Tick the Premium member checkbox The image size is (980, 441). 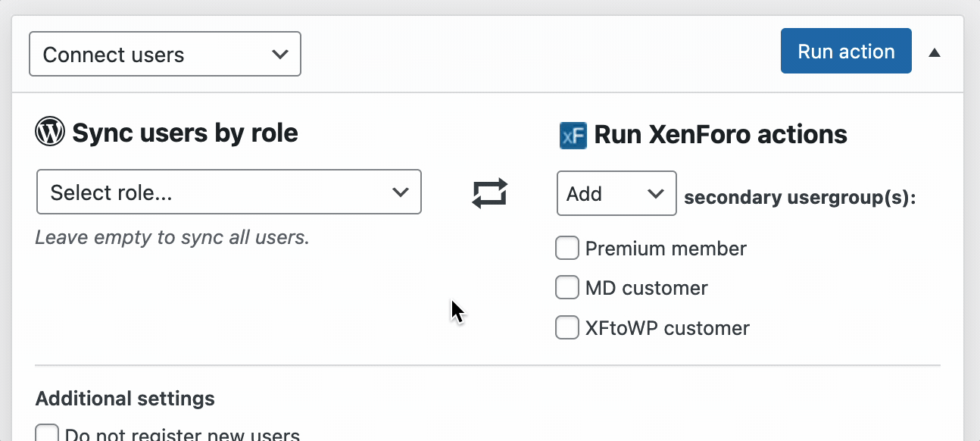[x=567, y=249]
